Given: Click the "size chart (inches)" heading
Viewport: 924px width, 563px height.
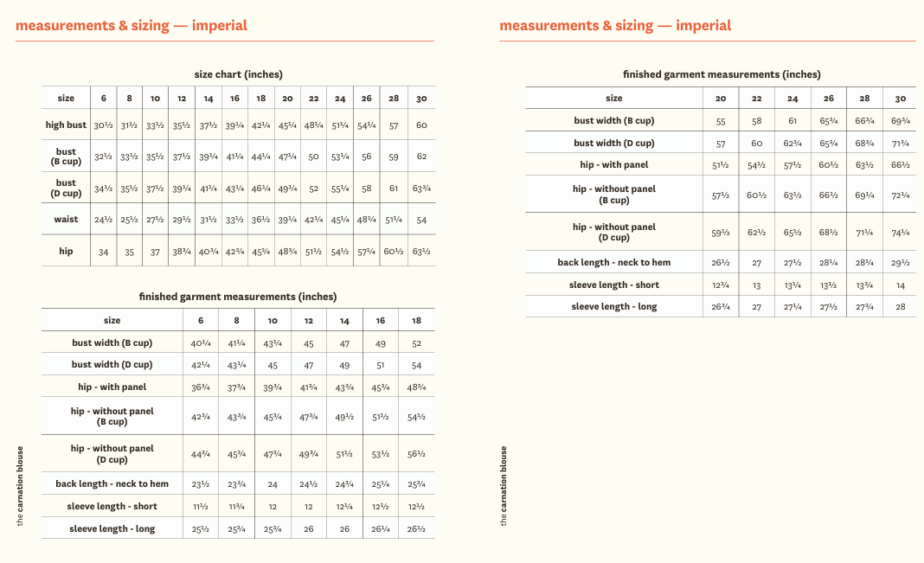Looking at the screenshot, I should pyautogui.click(x=238, y=74).
